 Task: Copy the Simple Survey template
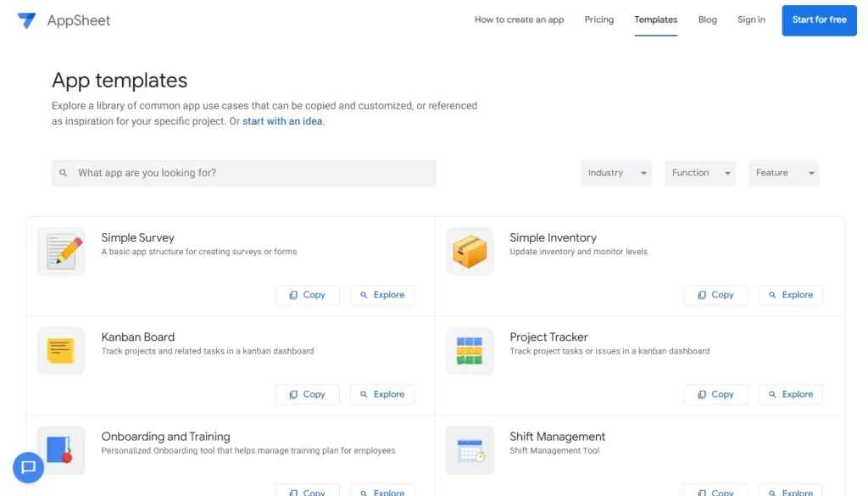click(x=307, y=295)
